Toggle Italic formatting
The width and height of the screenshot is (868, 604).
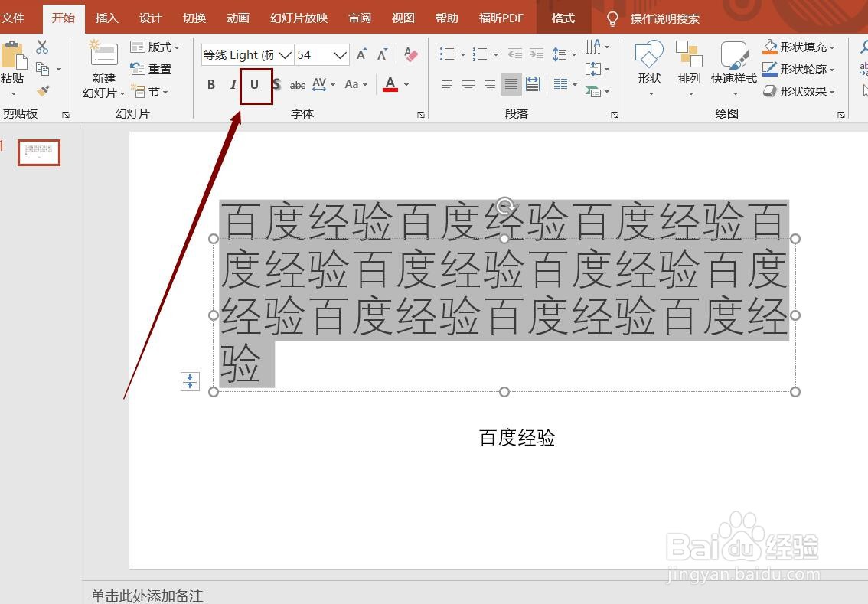(233, 85)
